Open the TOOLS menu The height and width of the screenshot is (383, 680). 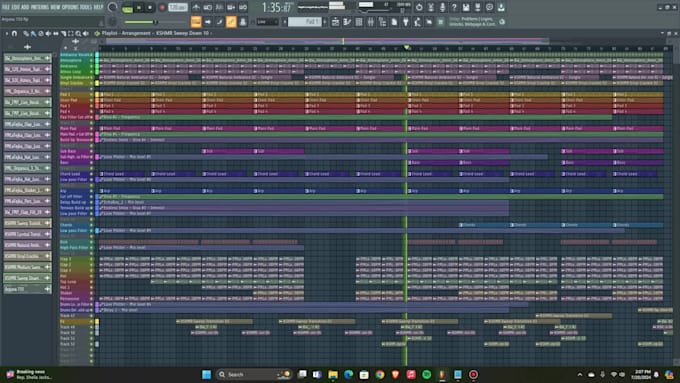pos(86,7)
